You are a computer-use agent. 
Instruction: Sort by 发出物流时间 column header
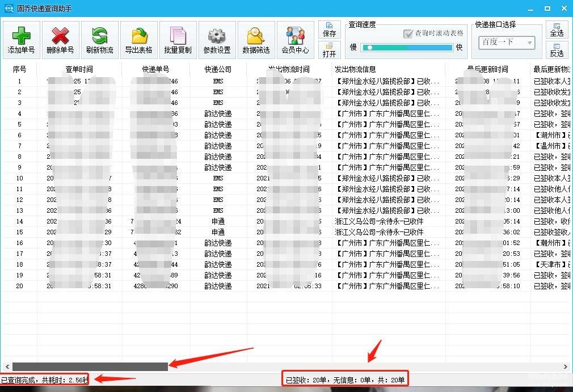pyautogui.click(x=289, y=69)
